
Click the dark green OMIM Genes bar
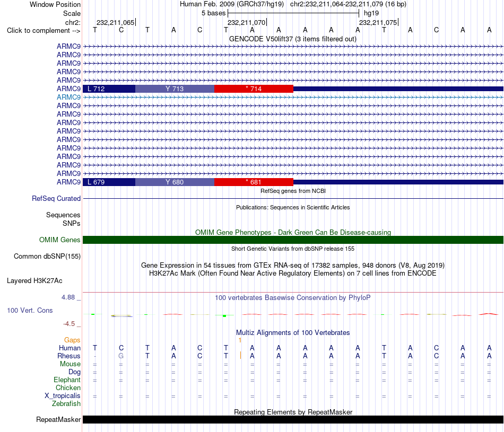pyautogui.click(x=293, y=240)
